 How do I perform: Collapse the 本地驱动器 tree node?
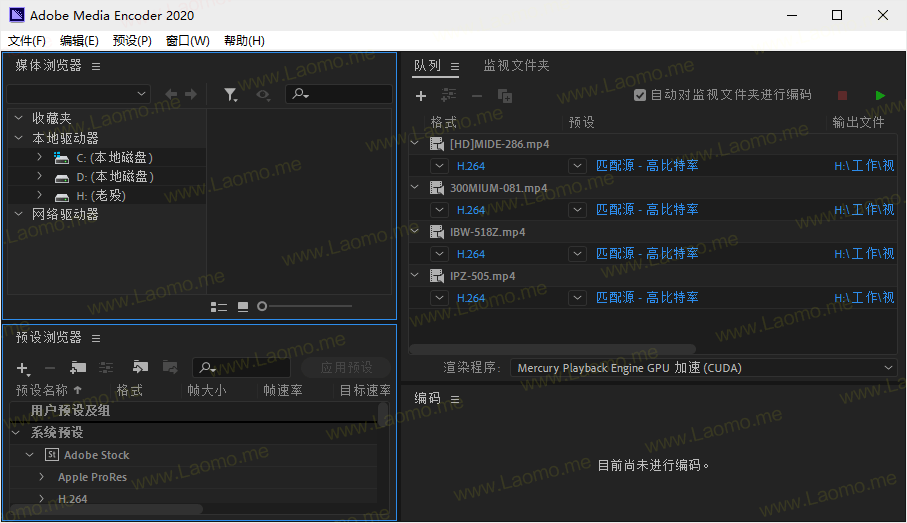click(19, 138)
